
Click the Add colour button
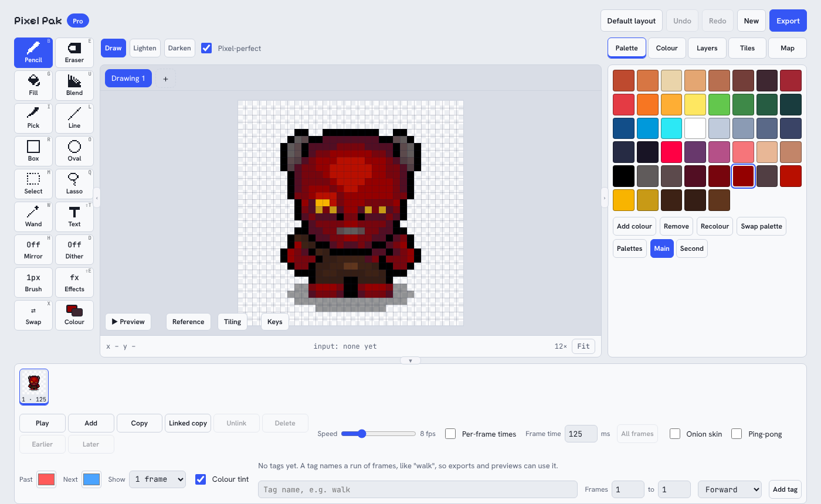(x=635, y=226)
